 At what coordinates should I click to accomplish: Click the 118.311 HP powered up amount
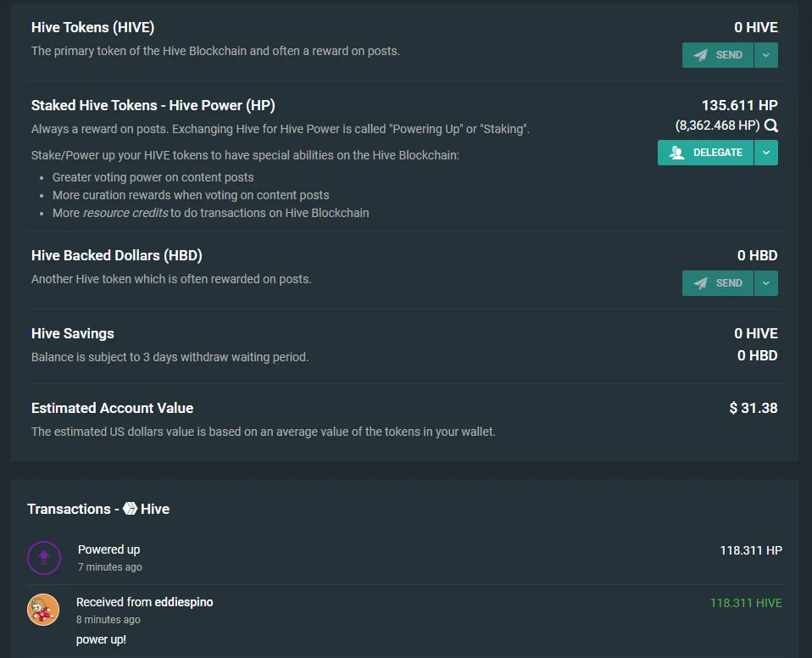coord(751,550)
